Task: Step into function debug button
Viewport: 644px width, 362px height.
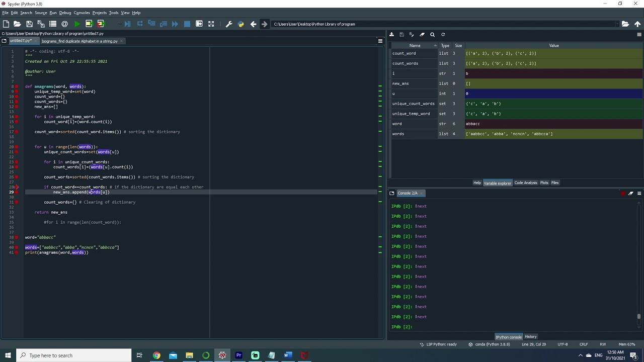Action: tap(151, 24)
